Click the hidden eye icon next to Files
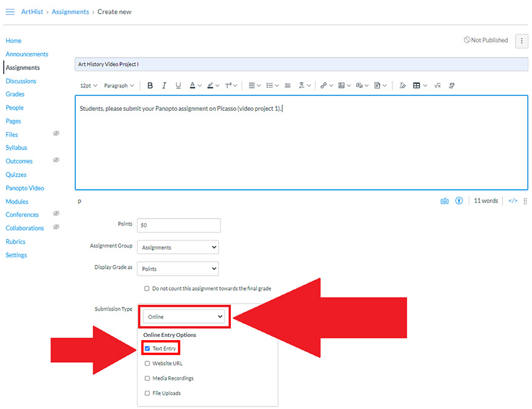532x409 pixels. click(56, 133)
